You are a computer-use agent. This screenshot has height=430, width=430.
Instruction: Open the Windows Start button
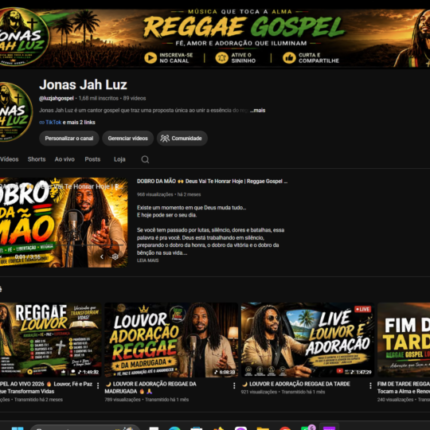click(17, 427)
